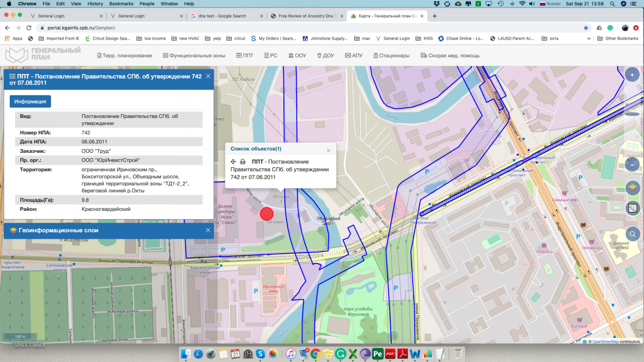Open the Функциональные зоны menu
644x362 pixels.
point(194,55)
